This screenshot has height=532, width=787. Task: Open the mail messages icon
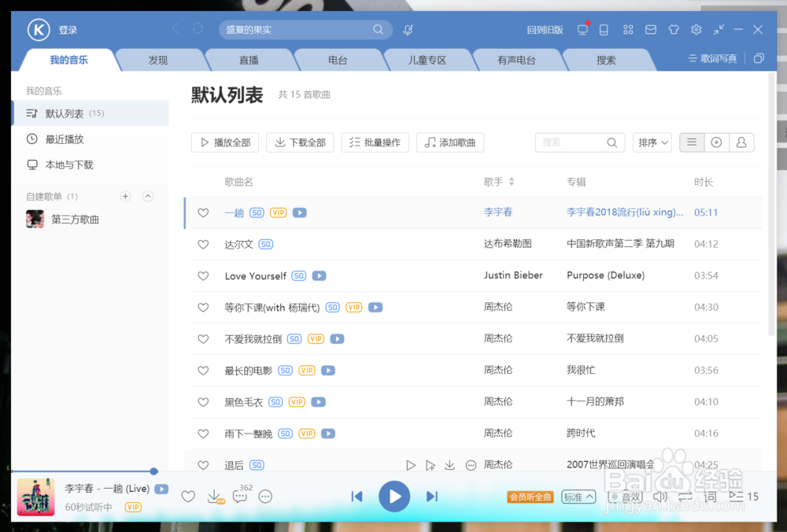pos(651,30)
